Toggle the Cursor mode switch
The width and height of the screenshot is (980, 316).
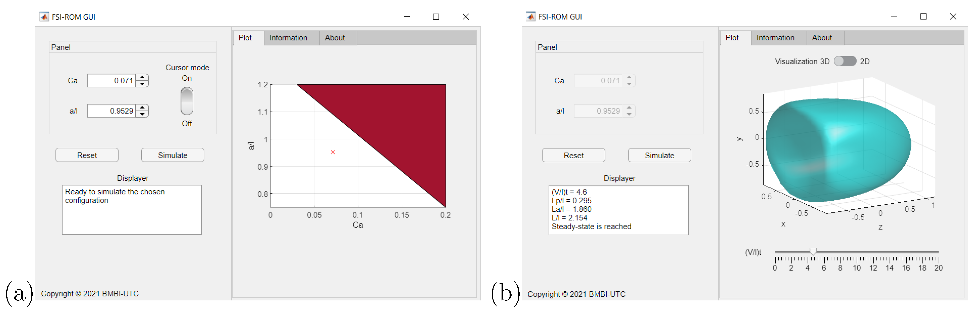tap(187, 101)
